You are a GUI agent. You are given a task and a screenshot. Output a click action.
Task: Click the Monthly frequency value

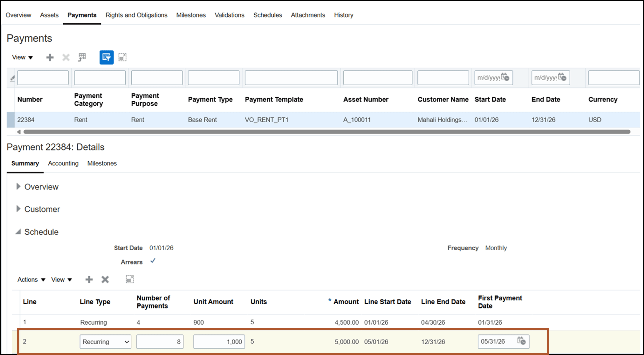pyautogui.click(x=496, y=248)
